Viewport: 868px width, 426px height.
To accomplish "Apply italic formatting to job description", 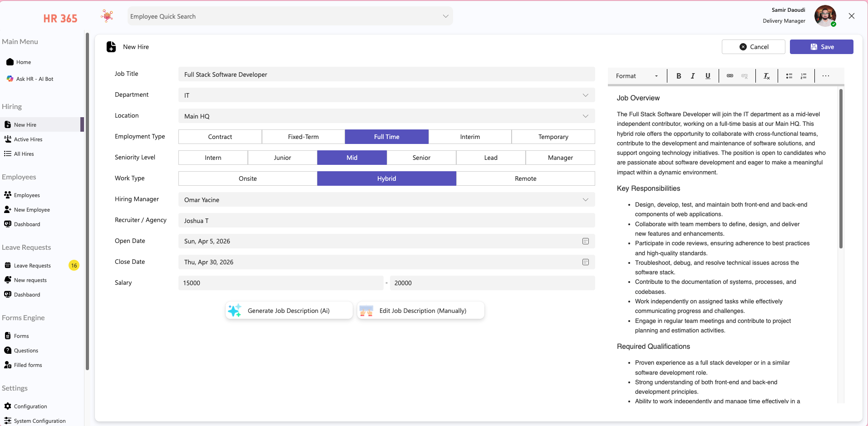I will pyautogui.click(x=693, y=76).
